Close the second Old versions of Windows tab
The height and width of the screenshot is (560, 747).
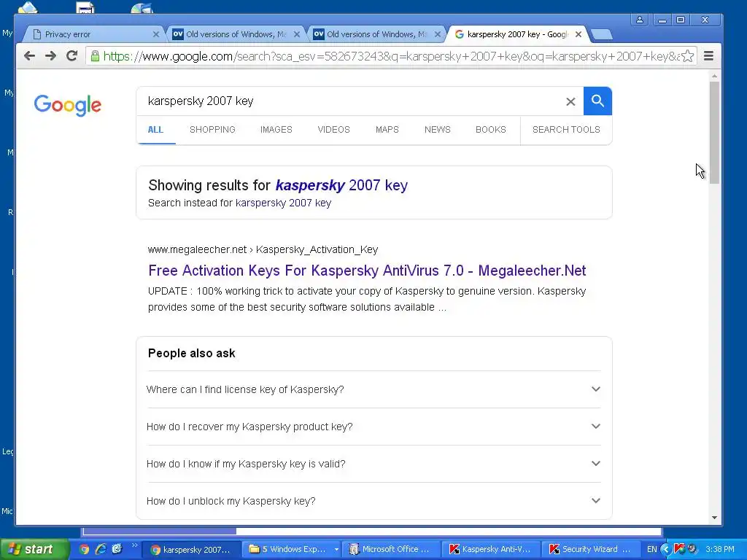coord(438,34)
